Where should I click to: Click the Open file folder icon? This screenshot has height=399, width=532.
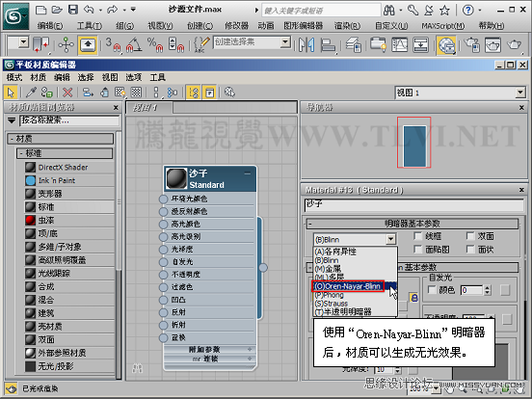[57, 10]
